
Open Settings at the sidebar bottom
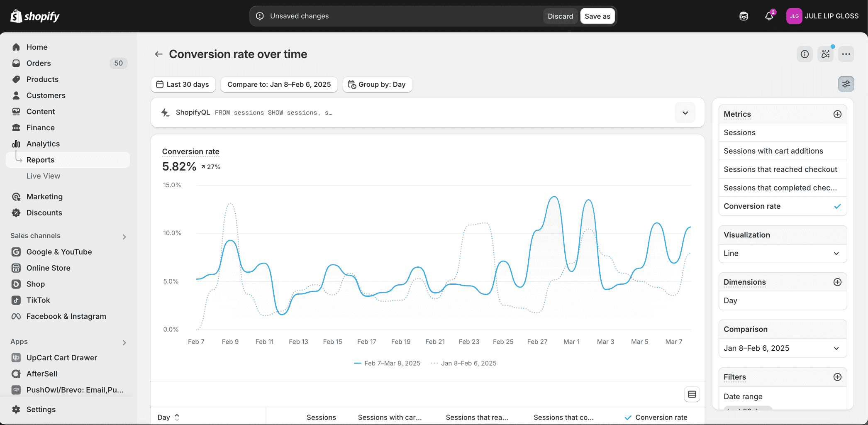41,409
